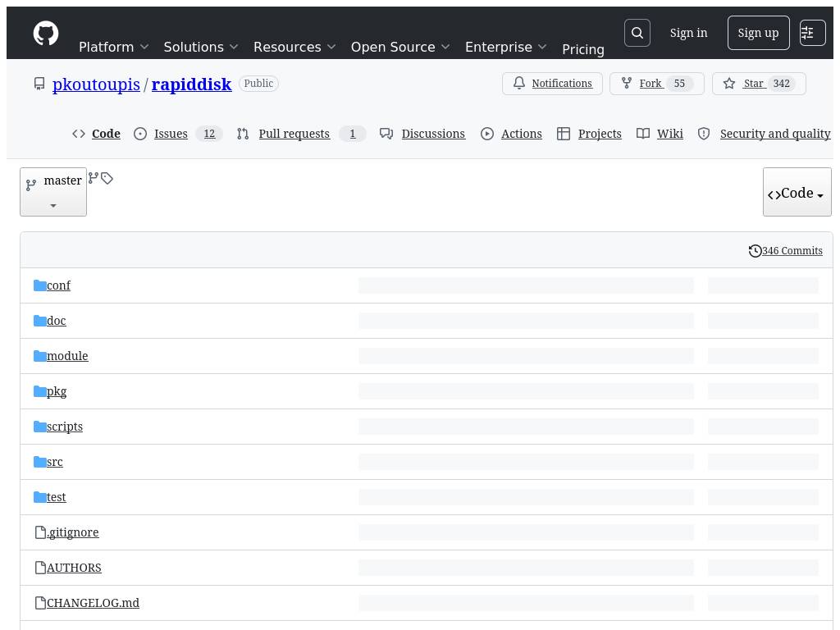The image size is (840, 630).
Task: Click the scripts folder icon
Action: point(39,427)
